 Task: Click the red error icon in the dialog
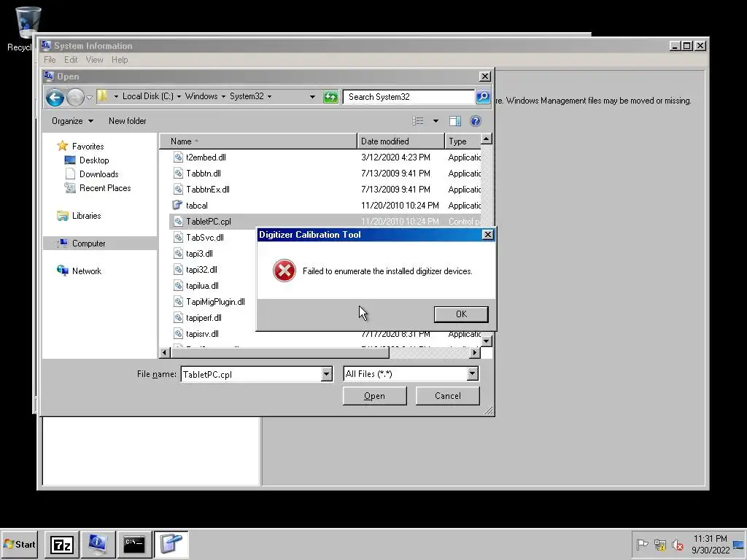tap(285, 271)
